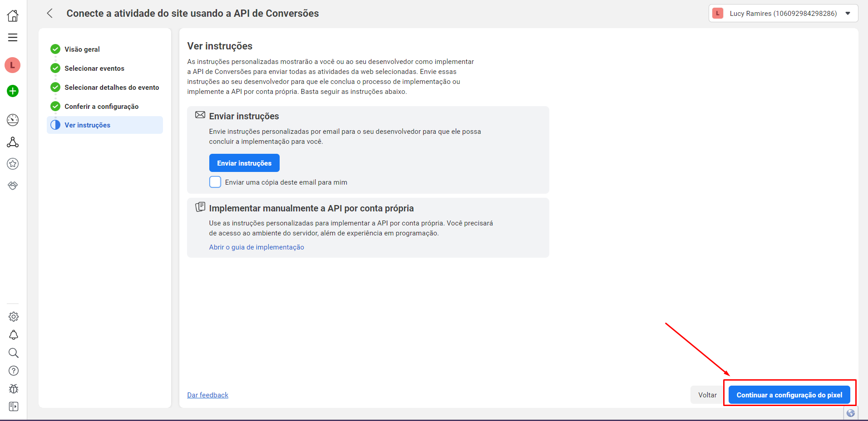Click the 'Implementar manualmente a API por conta própria' heading

click(x=311, y=208)
